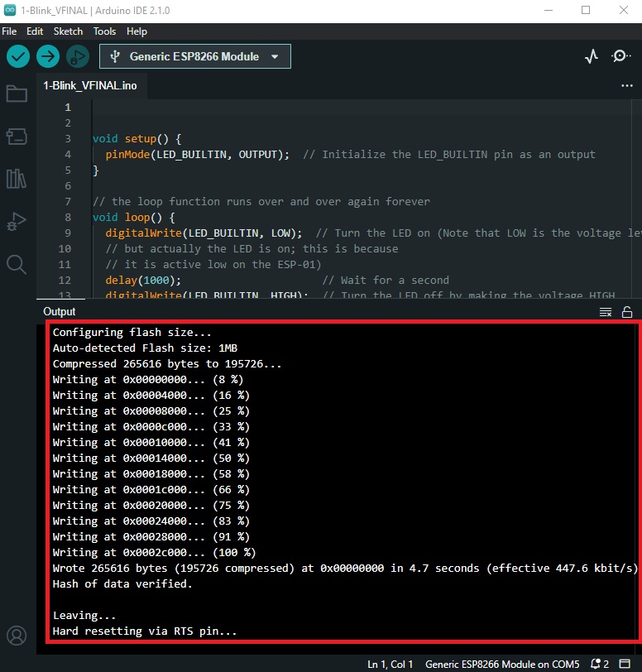642x672 pixels.
Task: Open the Serial Monitor
Action: pyautogui.click(x=620, y=56)
